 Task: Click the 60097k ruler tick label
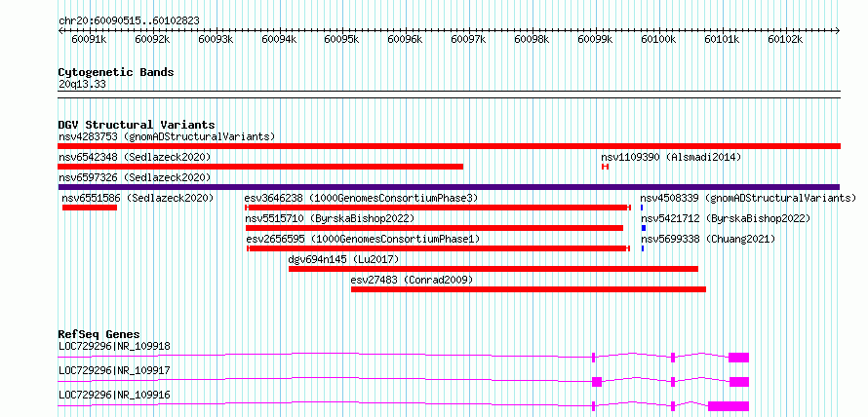pyautogui.click(x=469, y=39)
